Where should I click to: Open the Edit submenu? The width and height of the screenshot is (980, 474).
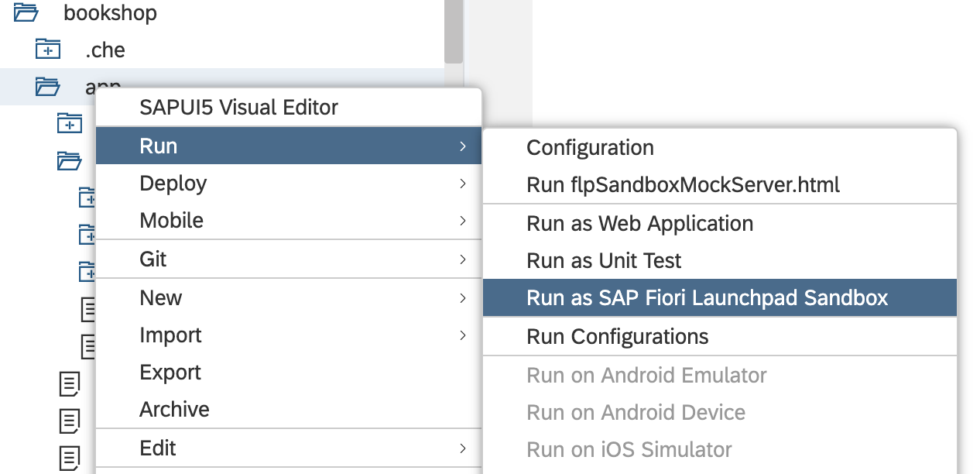click(288, 448)
